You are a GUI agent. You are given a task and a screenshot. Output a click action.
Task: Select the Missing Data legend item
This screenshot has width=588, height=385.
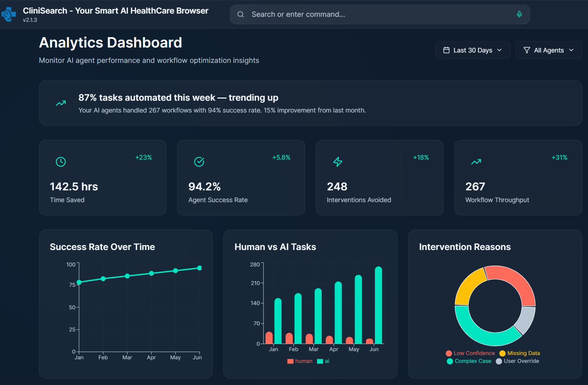pyautogui.click(x=520, y=353)
